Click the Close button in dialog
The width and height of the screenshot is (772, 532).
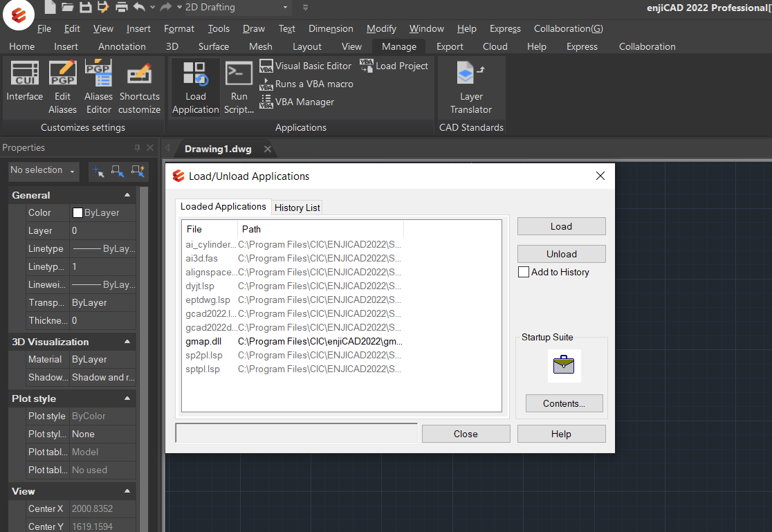tap(466, 434)
